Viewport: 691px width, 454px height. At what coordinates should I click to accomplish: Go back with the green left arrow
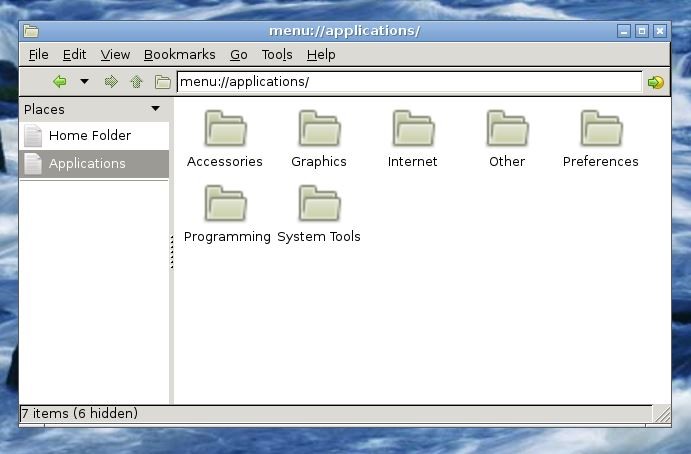[x=59, y=82]
